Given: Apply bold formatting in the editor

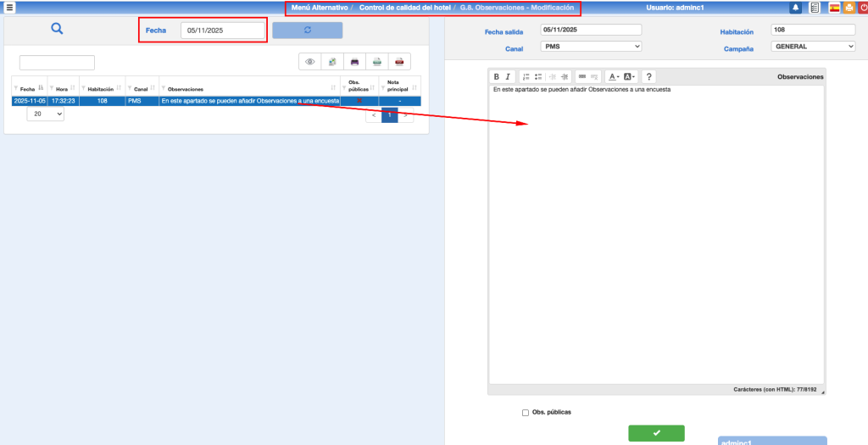Looking at the screenshot, I should click(x=497, y=76).
